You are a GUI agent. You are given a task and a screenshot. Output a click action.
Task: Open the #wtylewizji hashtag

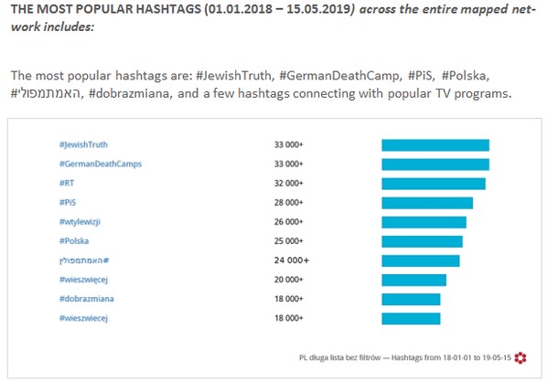pos(80,222)
